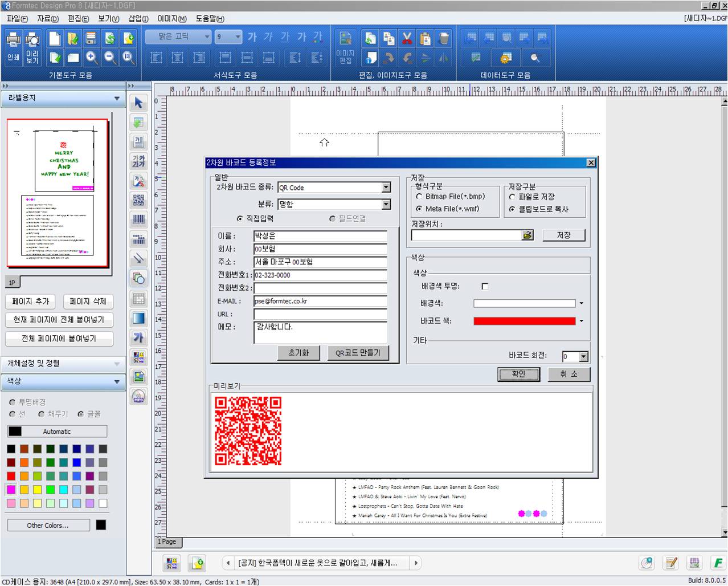Select Bitmap File(*.bmp) format option
The width and height of the screenshot is (728, 586).
click(x=419, y=197)
